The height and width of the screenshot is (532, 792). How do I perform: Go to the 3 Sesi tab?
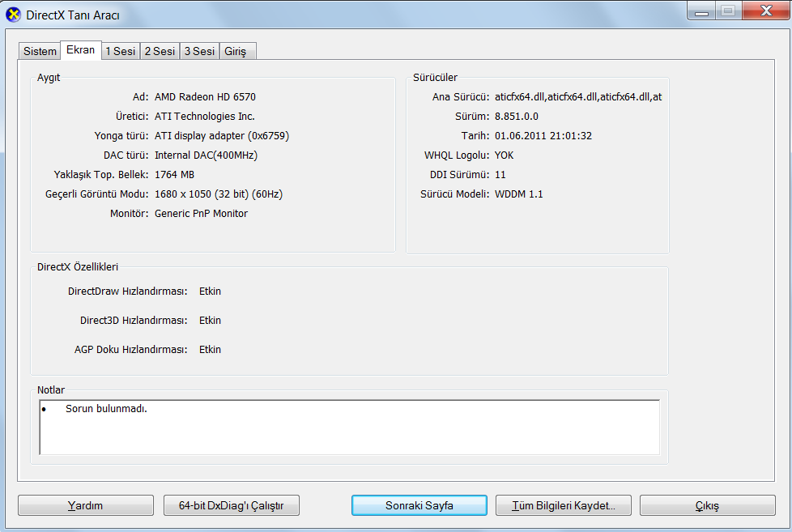199,51
